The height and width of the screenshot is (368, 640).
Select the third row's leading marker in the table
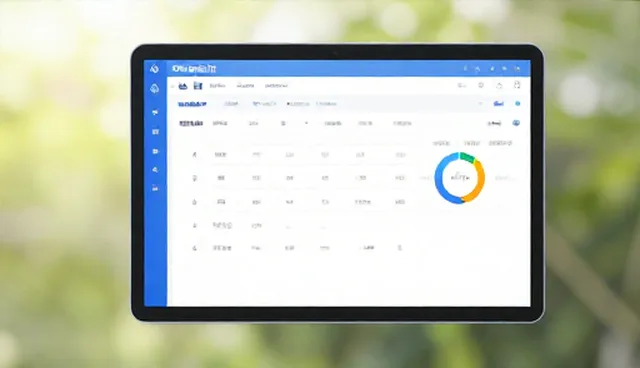[194, 202]
